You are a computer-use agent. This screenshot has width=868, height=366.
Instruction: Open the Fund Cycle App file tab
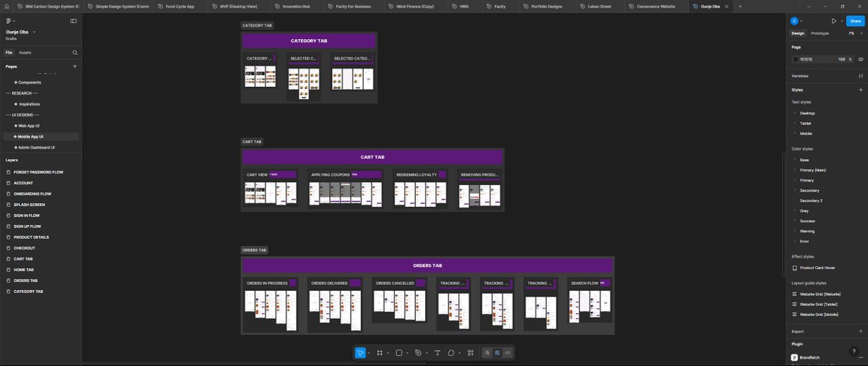(179, 6)
